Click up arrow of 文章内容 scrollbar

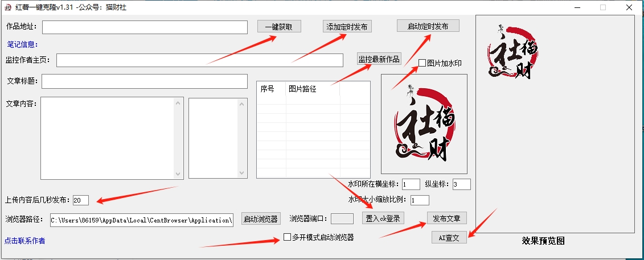pos(178,103)
